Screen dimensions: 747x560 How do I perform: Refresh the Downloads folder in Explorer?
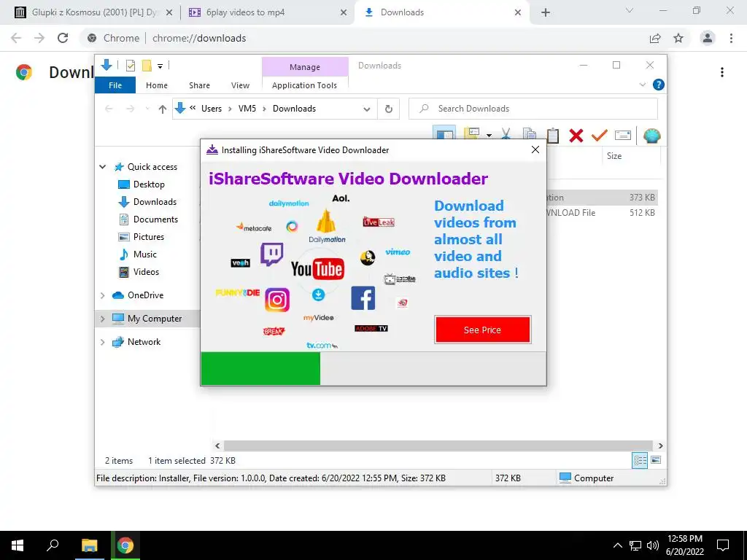click(389, 109)
